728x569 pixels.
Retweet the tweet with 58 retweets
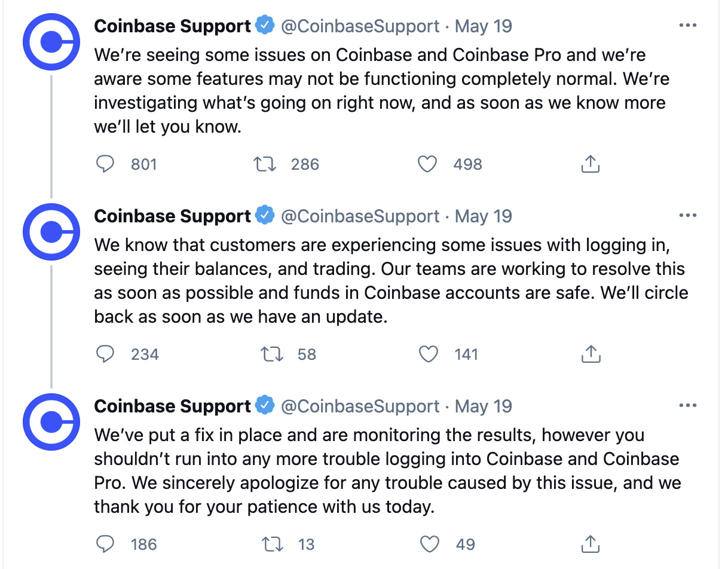coord(273,354)
